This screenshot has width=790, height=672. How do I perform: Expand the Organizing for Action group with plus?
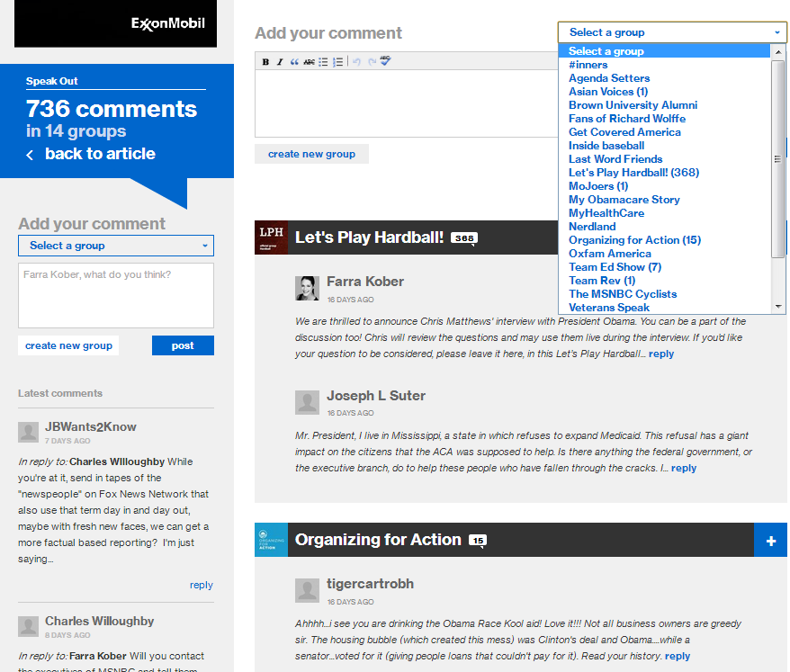pos(770,541)
